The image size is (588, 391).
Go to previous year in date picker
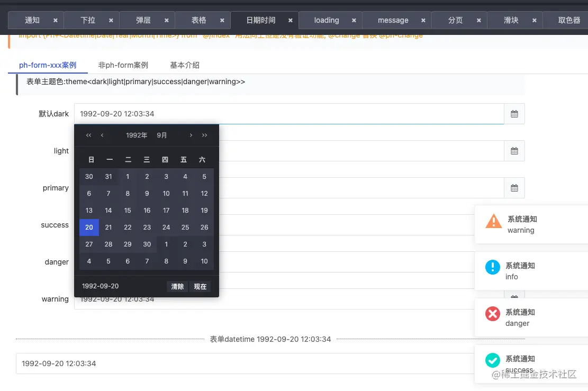coord(88,135)
